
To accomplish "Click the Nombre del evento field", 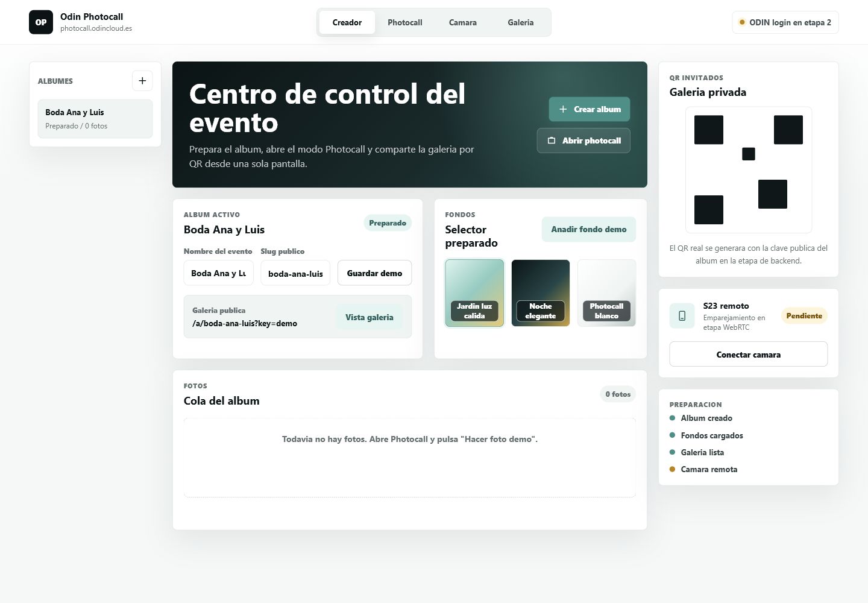I will 218,273.
